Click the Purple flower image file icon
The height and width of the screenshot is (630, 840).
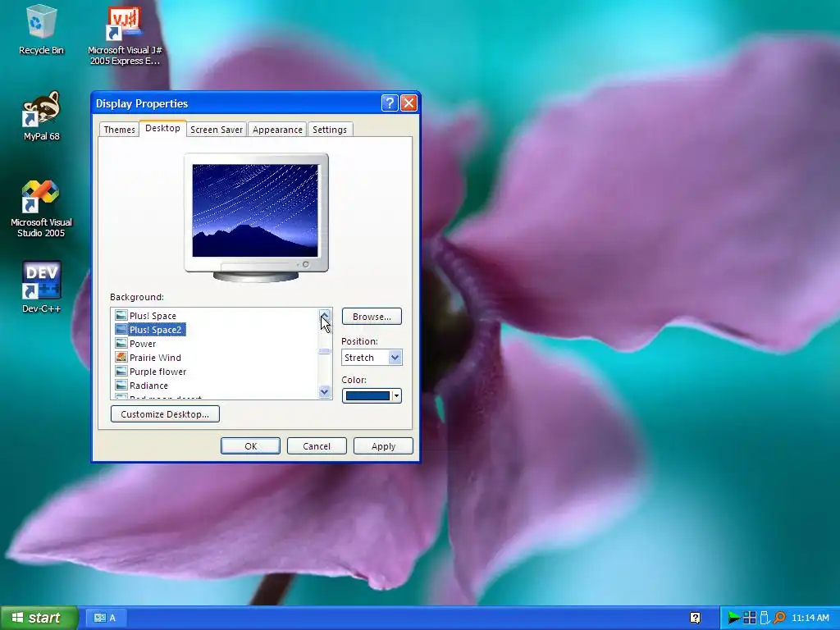tap(121, 372)
